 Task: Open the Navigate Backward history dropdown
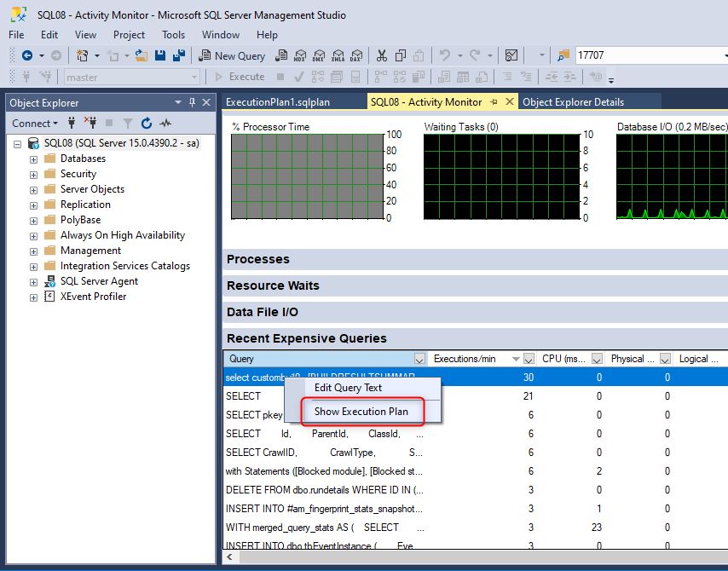tap(41, 55)
